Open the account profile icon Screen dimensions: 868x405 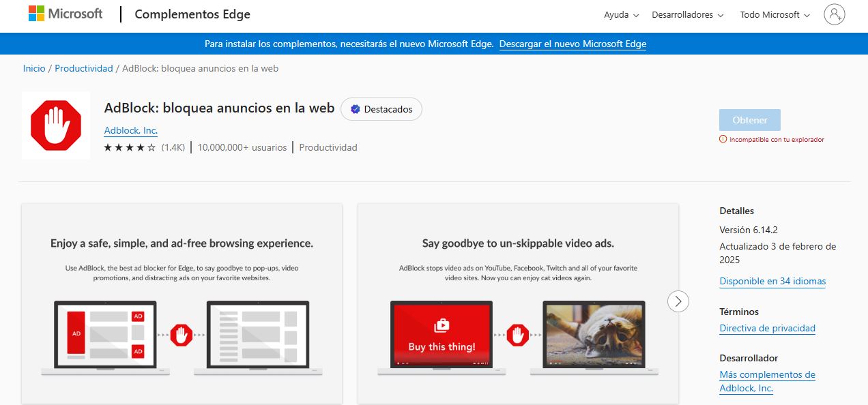point(834,14)
